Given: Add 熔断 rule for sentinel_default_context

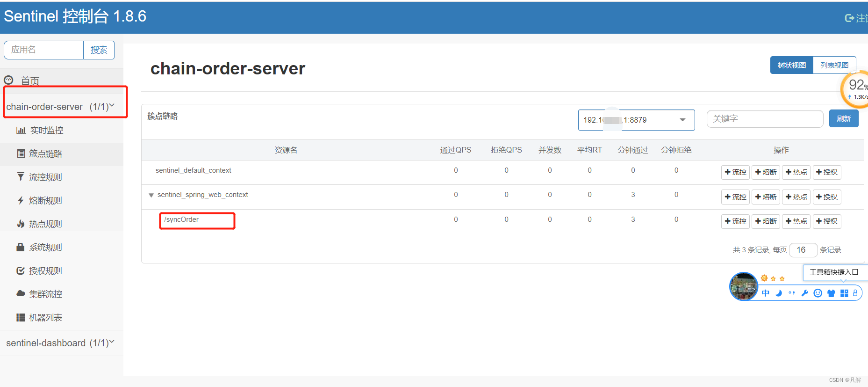Looking at the screenshot, I should coord(766,172).
